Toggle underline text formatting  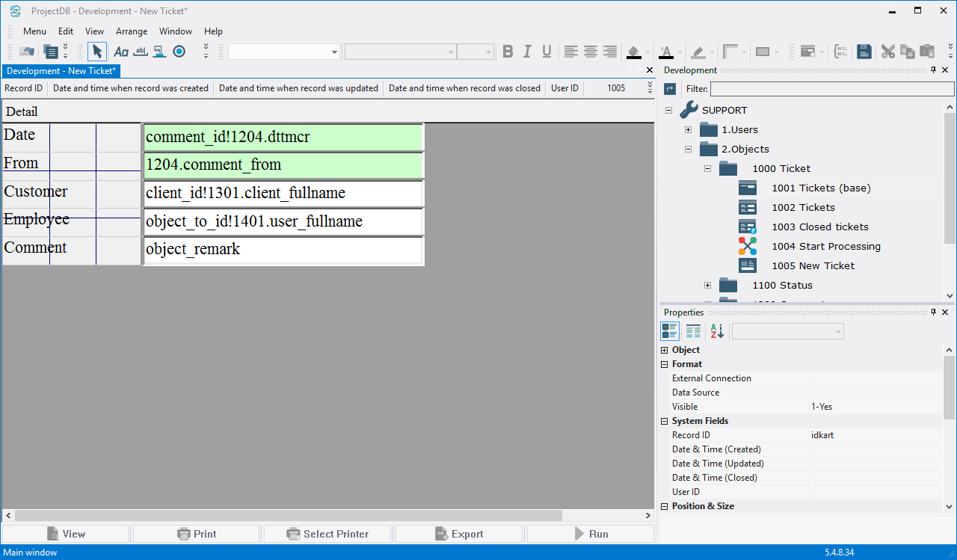547,52
